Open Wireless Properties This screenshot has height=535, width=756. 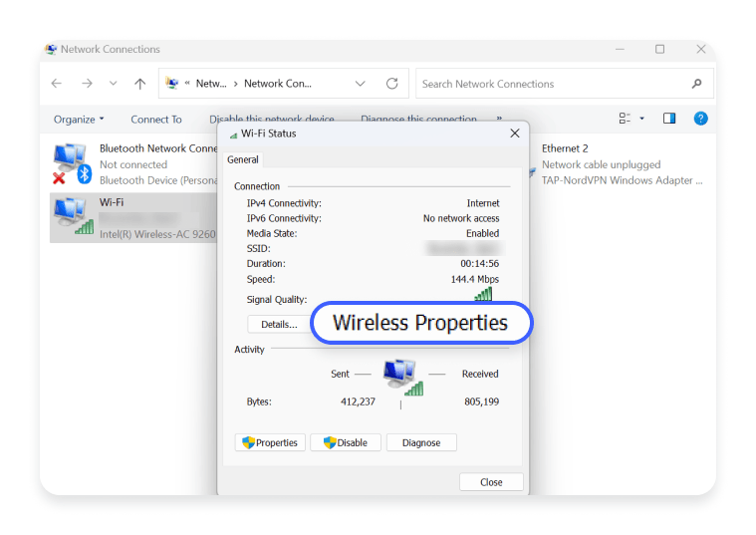pos(420,324)
